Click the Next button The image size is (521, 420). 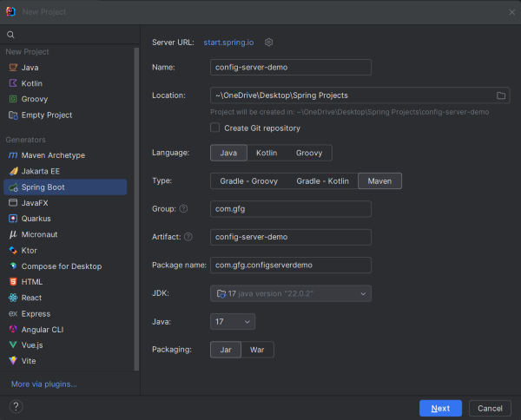tap(440, 408)
